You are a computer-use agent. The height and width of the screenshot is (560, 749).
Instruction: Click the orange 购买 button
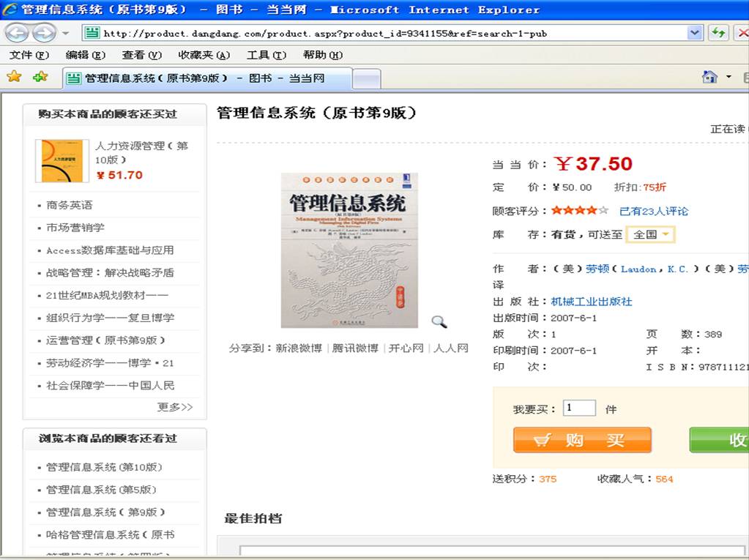point(582,440)
